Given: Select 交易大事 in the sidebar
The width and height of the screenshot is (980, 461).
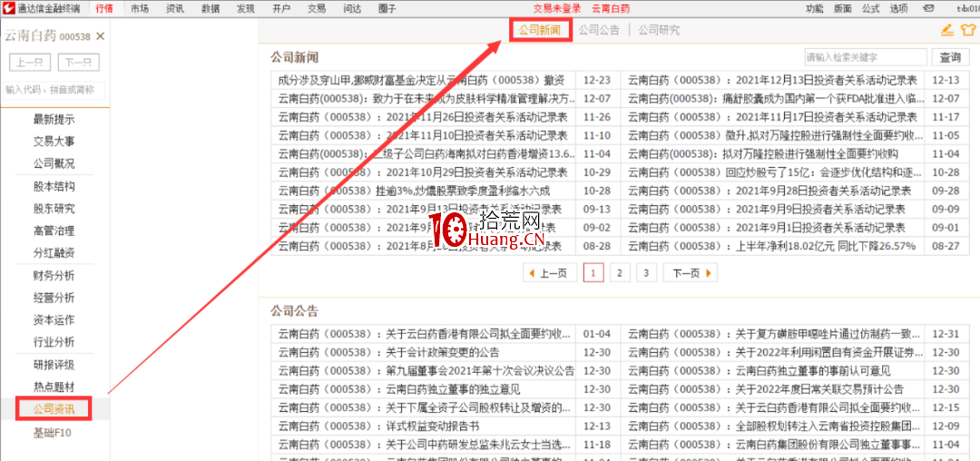Looking at the screenshot, I should 54,142.
